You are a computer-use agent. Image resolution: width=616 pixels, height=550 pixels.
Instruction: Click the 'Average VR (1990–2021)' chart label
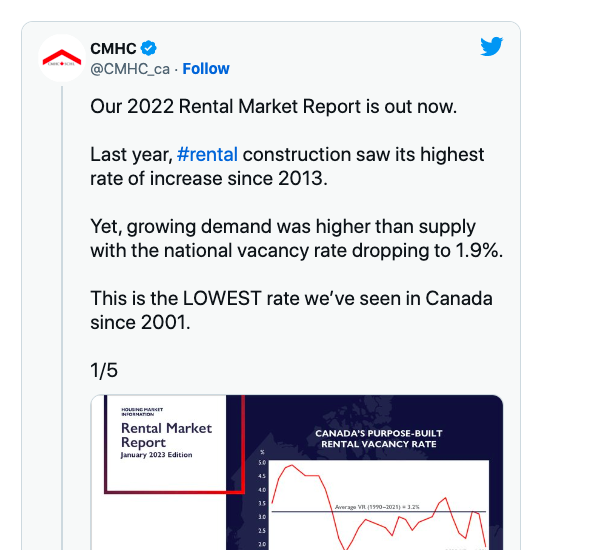point(377,507)
